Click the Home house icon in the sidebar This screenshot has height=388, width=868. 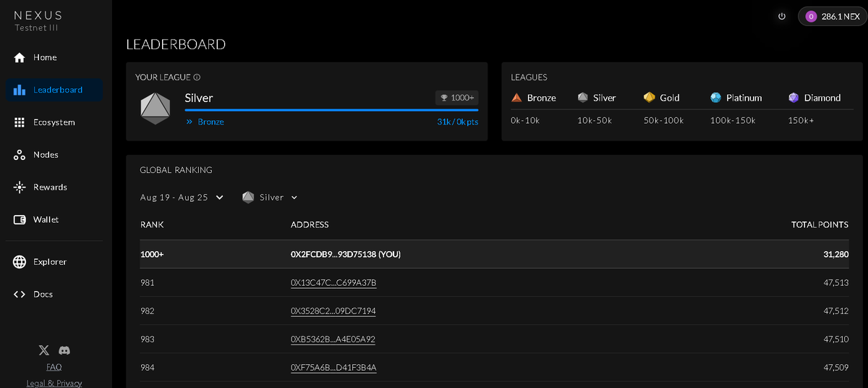tap(20, 57)
